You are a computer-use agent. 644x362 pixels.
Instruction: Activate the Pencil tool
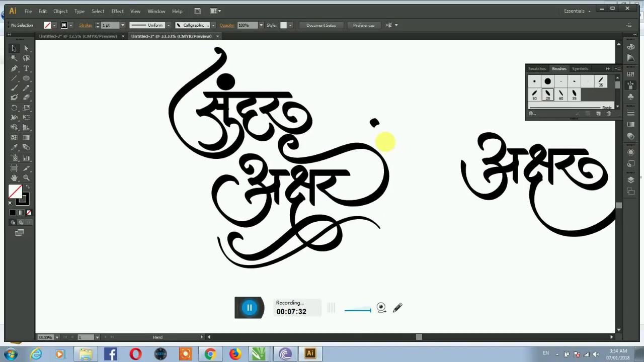tap(26, 88)
